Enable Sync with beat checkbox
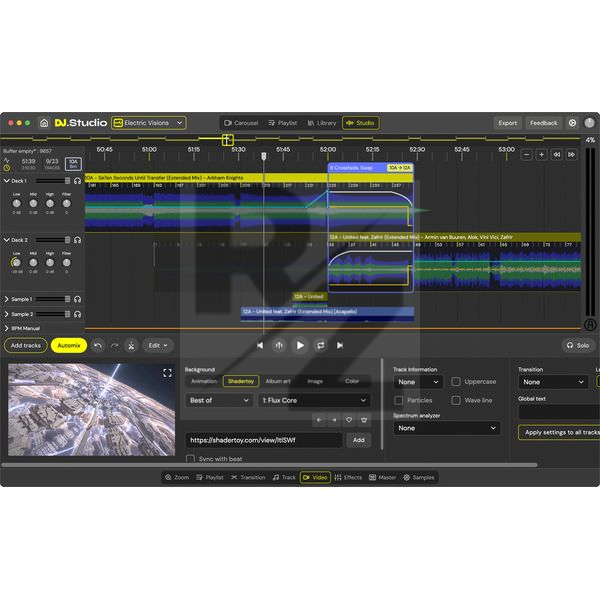600x600 pixels. (190, 459)
